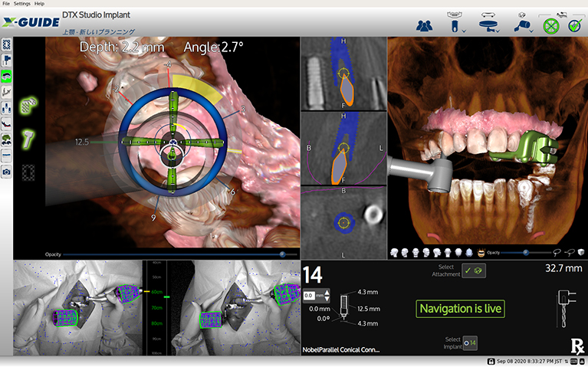588x367 pixels.
Task: Open the patients icon in top toolbar
Action: click(x=424, y=25)
